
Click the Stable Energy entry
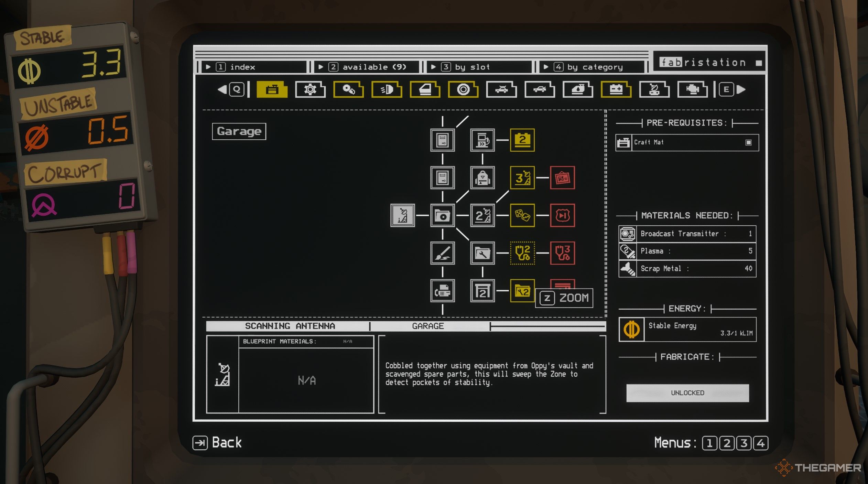coord(687,329)
